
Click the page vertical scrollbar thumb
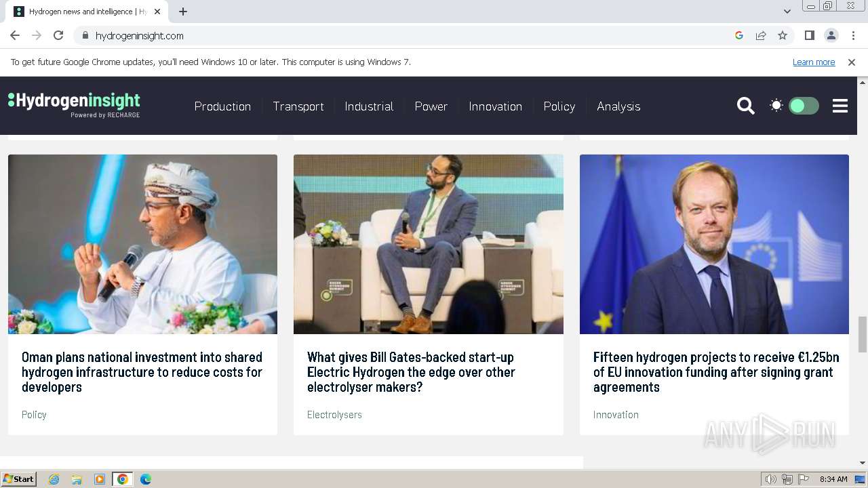862,333
